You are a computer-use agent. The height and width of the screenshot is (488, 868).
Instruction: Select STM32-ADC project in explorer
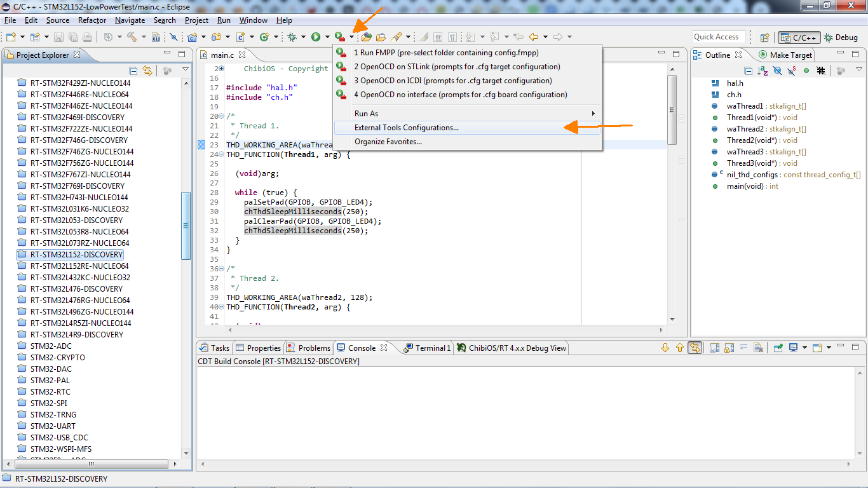(x=51, y=346)
